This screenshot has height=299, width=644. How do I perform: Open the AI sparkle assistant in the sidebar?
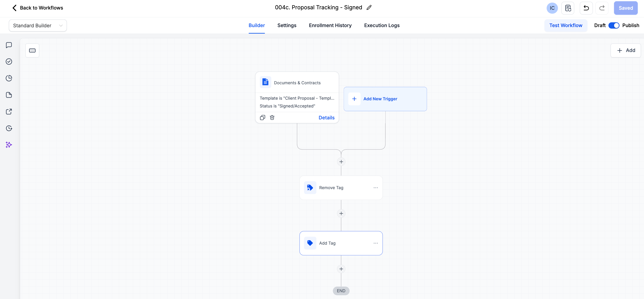9,145
